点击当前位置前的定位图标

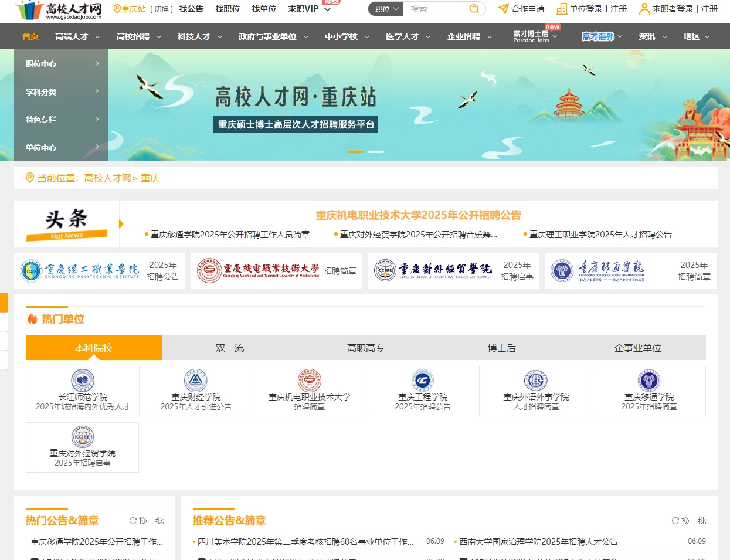click(30, 177)
